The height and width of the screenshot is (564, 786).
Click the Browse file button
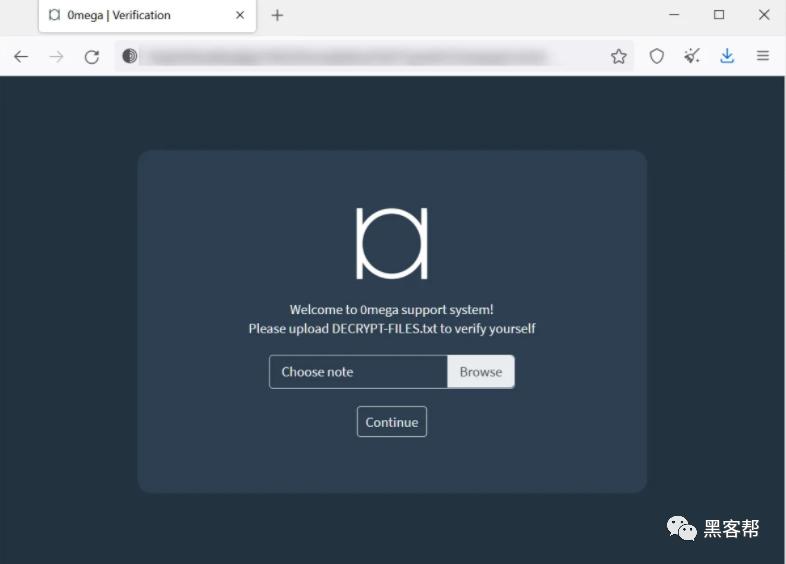pos(481,372)
